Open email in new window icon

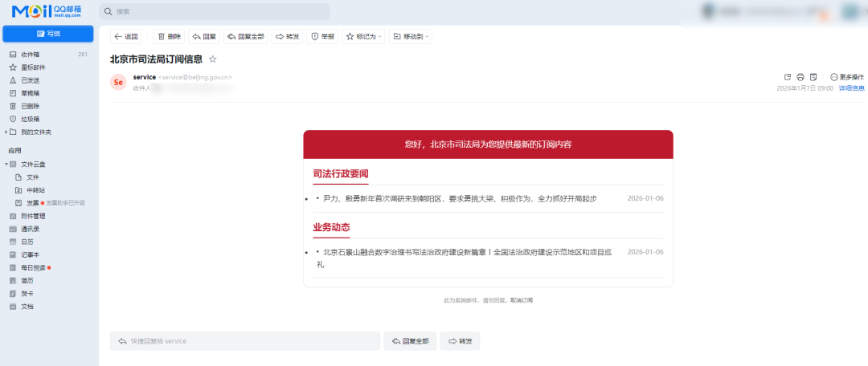pyautogui.click(x=788, y=77)
